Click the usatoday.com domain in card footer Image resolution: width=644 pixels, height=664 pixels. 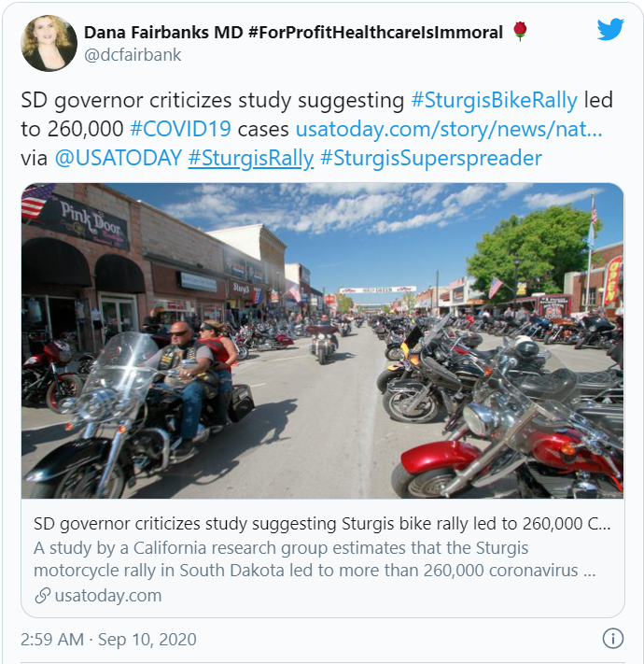pos(108,596)
